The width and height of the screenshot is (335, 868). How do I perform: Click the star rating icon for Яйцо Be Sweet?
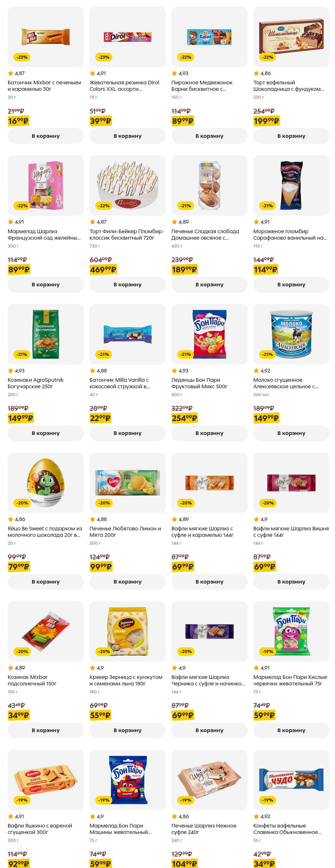coord(11,519)
